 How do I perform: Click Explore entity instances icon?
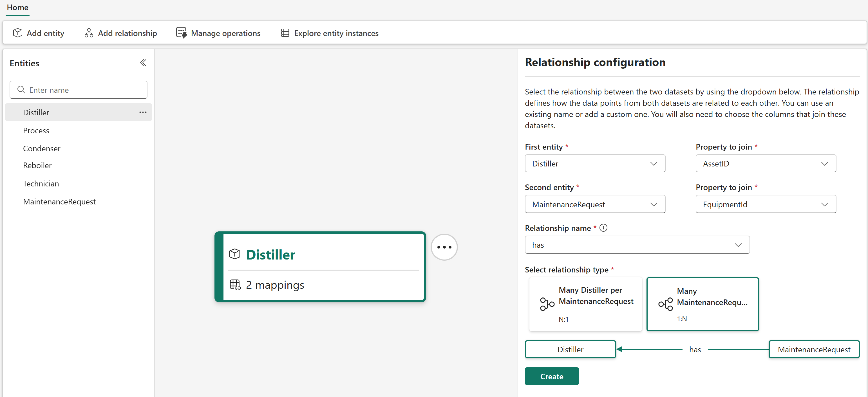[285, 33]
